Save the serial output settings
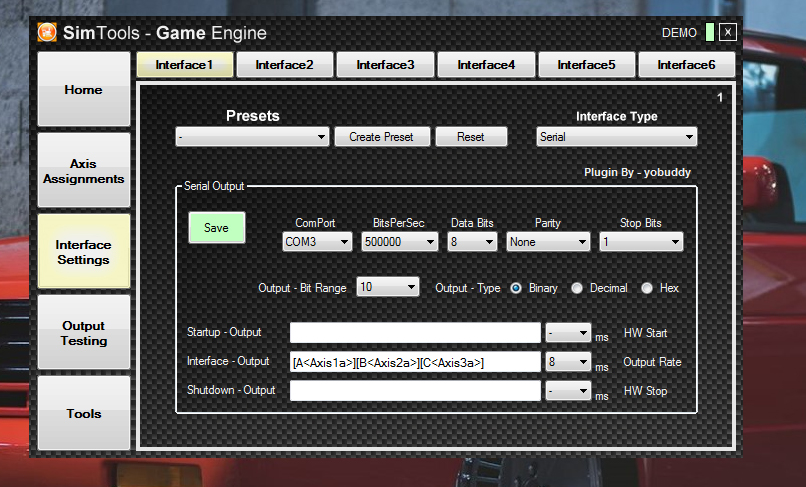The width and height of the screenshot is (806, 487). tap(216, 227)
